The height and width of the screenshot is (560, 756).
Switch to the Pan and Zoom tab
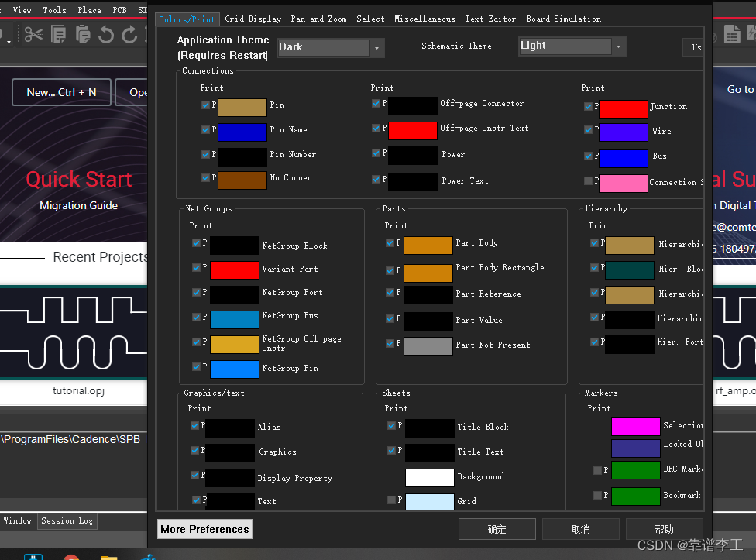pos(318,19)
